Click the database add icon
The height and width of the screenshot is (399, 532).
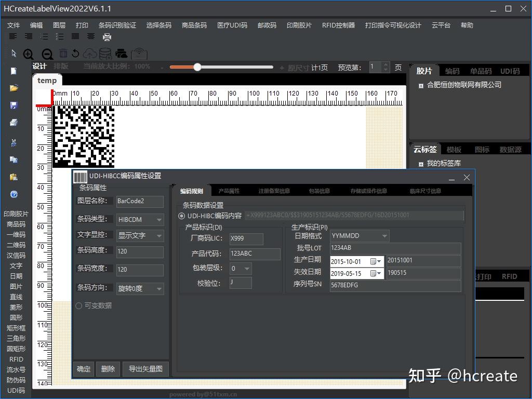[x=105, y=54]
